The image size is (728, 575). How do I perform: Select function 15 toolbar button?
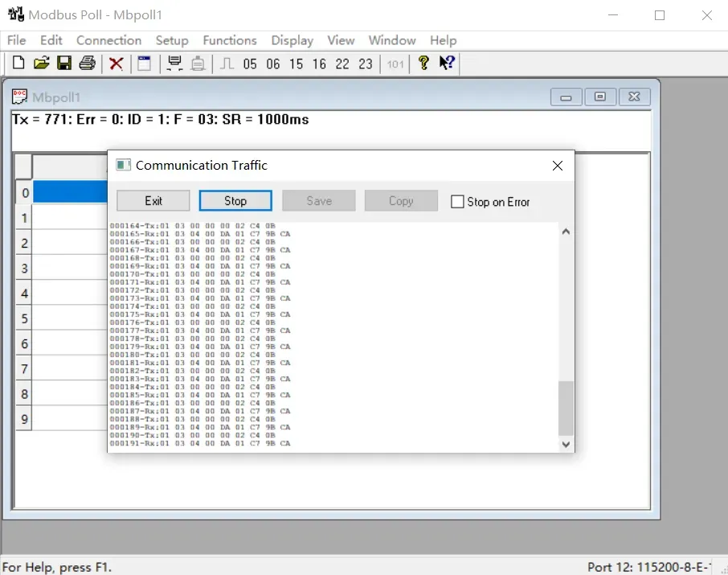[x=297, y=64]
